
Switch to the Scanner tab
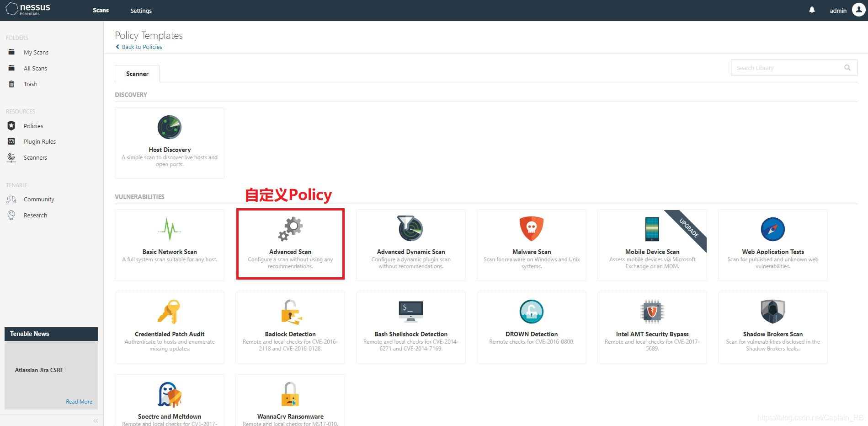pyautogui.click(x=137, y=74)
